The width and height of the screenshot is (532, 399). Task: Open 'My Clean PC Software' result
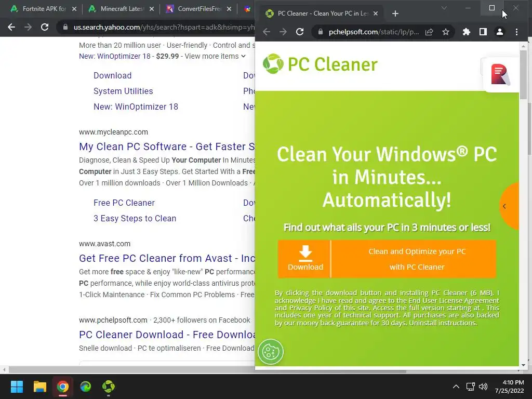point(167,146)
